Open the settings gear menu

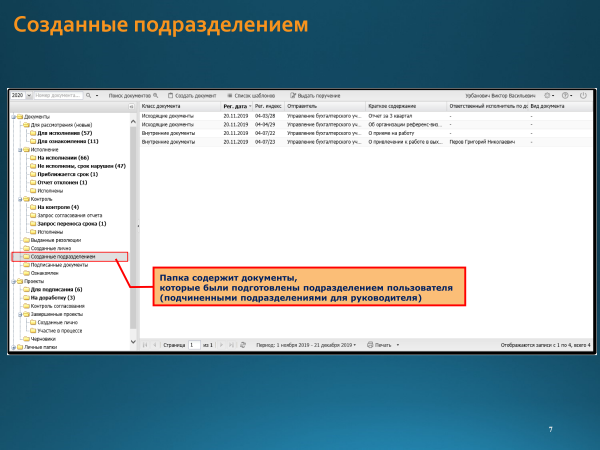pos(550,95)
